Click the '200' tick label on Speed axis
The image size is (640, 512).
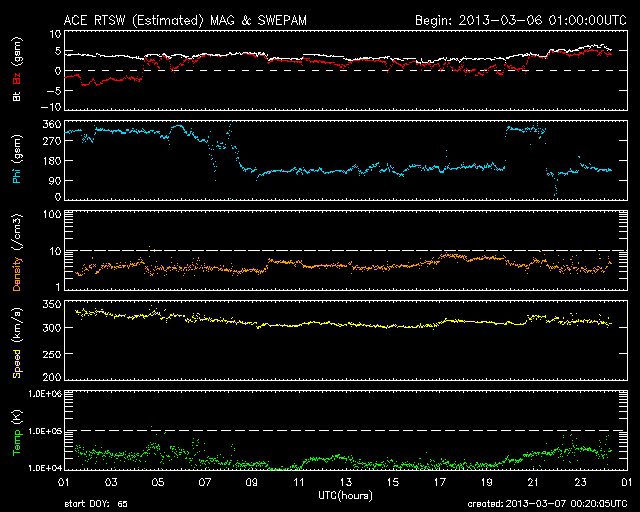52,376
